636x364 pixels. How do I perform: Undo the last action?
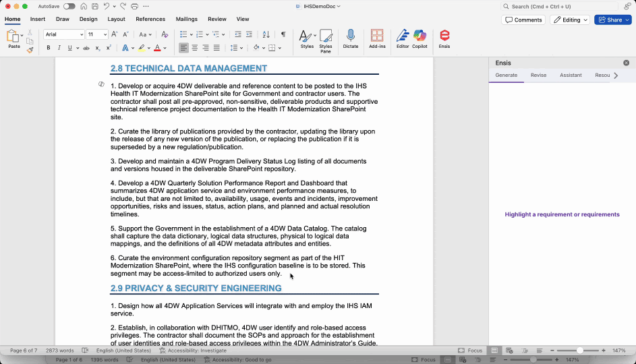pyautogui.click(x=107, y=7)
